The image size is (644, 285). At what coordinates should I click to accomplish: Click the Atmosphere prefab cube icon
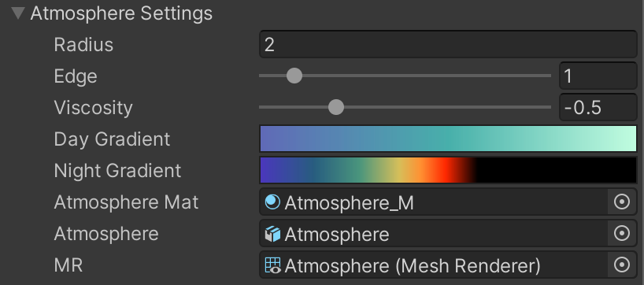(x=272, y=234)
